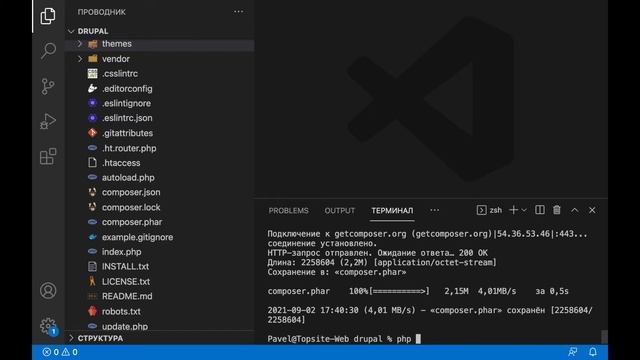Expand the vendor folder chevron

click(x=80, y=59)
